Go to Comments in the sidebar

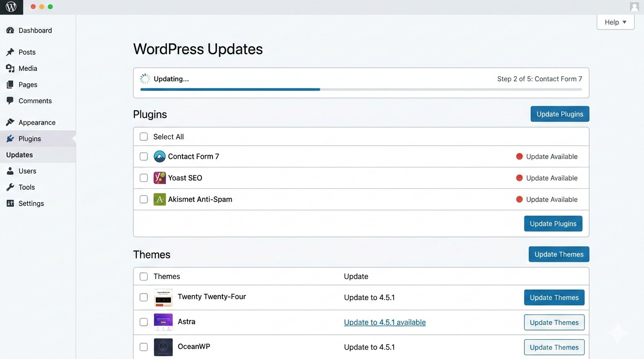point(35,101)
